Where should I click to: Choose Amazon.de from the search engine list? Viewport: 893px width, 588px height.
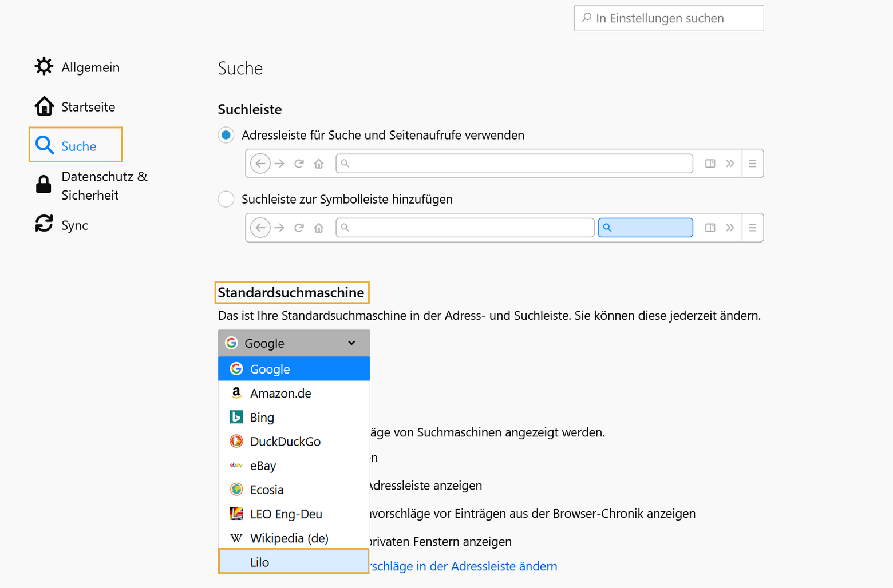pos(280,393)
